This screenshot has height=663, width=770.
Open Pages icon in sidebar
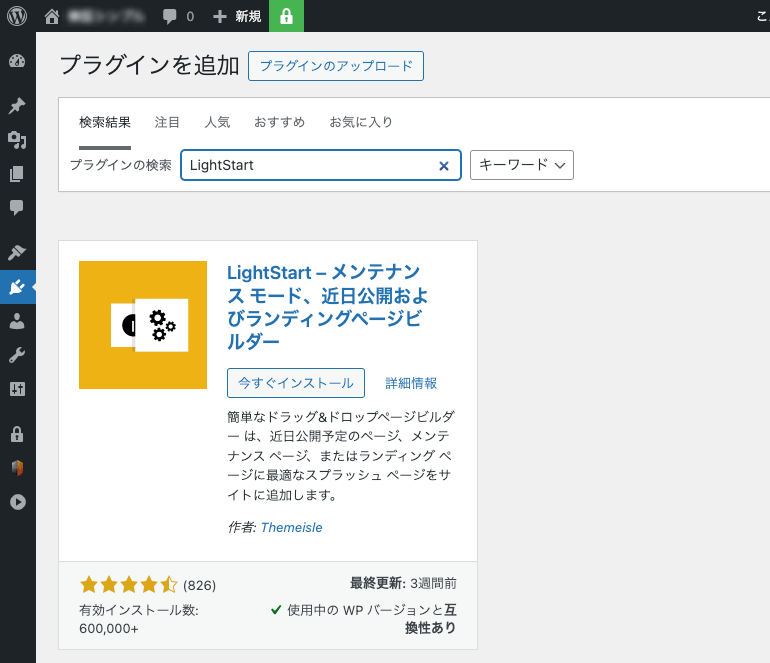[17, 174]
